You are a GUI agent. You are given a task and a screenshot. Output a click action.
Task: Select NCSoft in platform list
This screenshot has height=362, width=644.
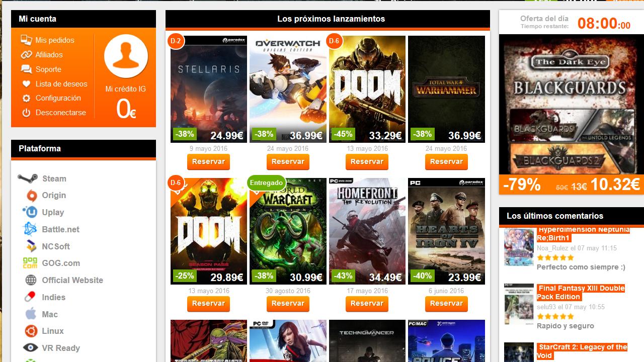(x=55, y=246)
